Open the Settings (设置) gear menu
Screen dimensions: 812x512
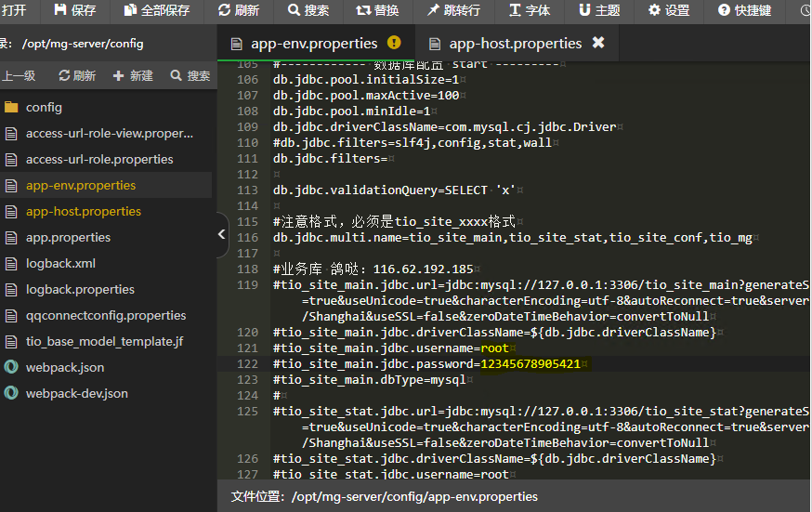pos(669,10)
